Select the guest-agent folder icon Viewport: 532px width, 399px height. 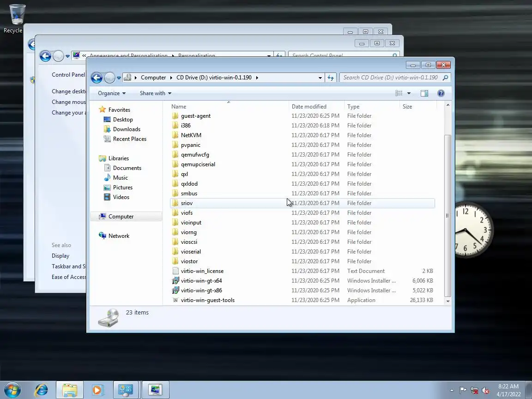pyautogui.click(x=175, y=116)
